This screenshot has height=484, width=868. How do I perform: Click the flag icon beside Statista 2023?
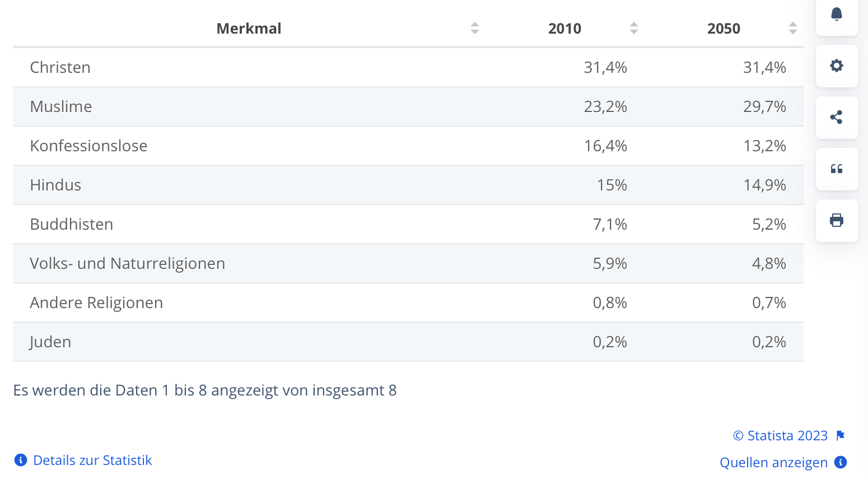(841, 436)
